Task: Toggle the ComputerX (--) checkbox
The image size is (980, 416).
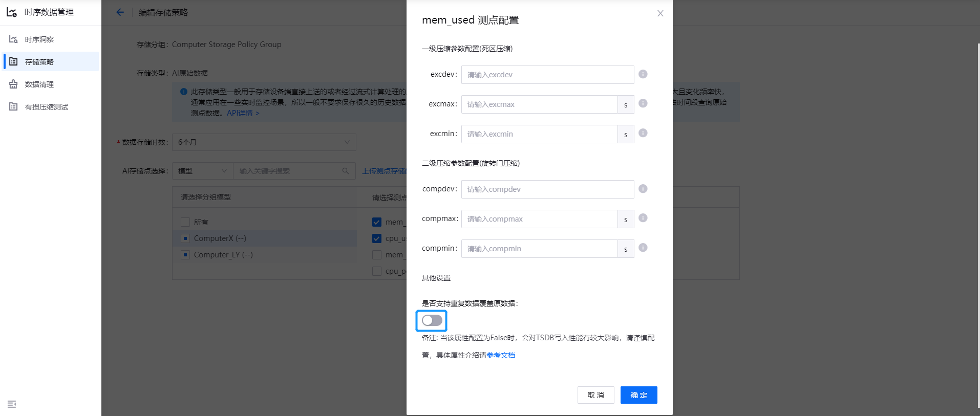Action: (185, 238)
